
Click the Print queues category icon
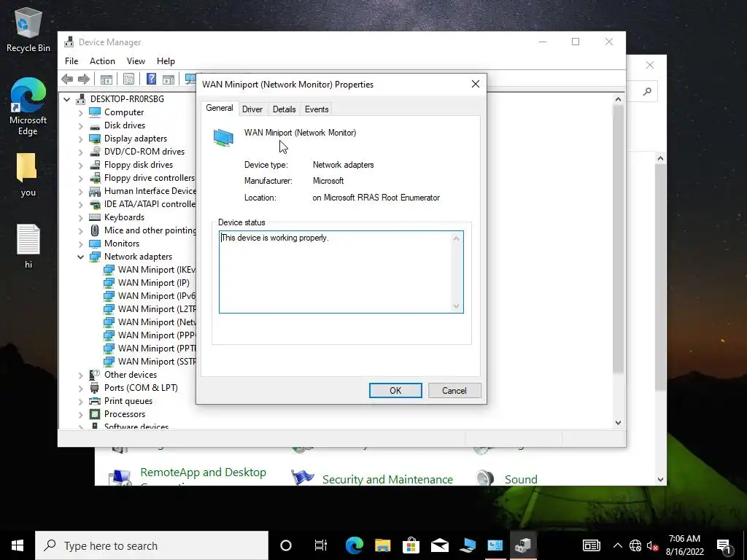[x=95, y=401]
